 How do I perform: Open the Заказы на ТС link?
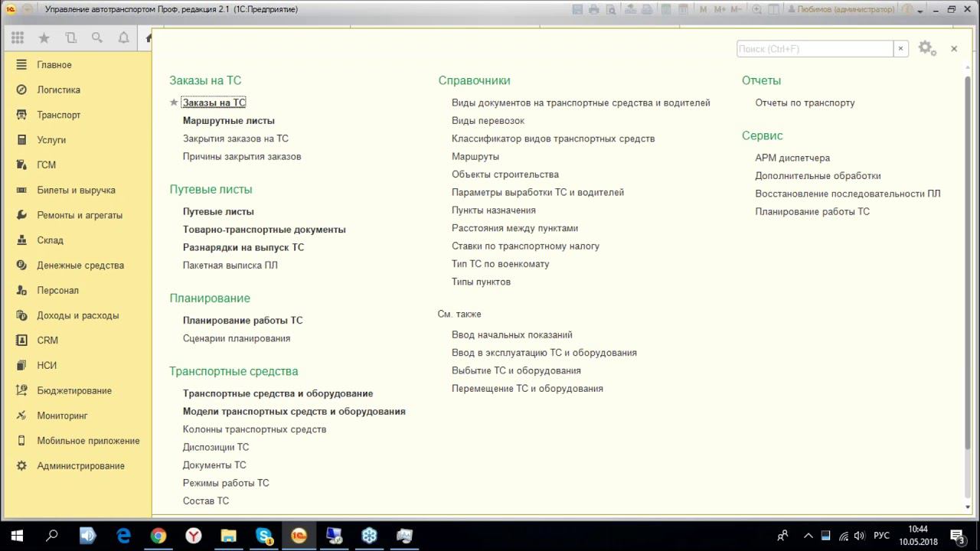coord(214,103)
